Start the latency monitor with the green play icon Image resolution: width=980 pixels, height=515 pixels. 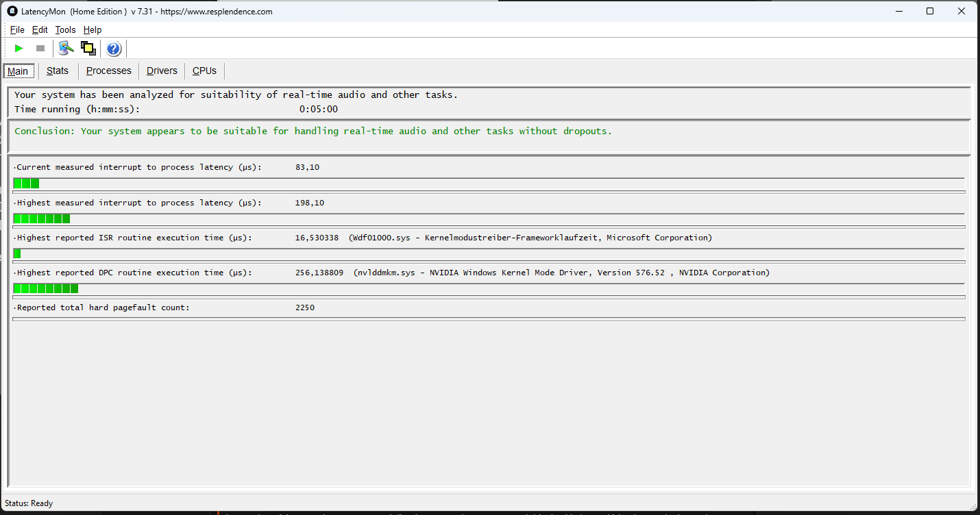coord(19,48)
